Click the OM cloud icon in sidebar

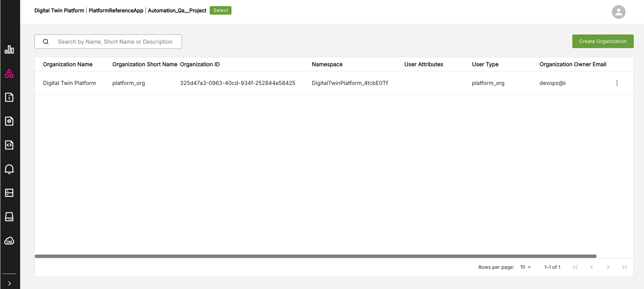coord(9,241)
